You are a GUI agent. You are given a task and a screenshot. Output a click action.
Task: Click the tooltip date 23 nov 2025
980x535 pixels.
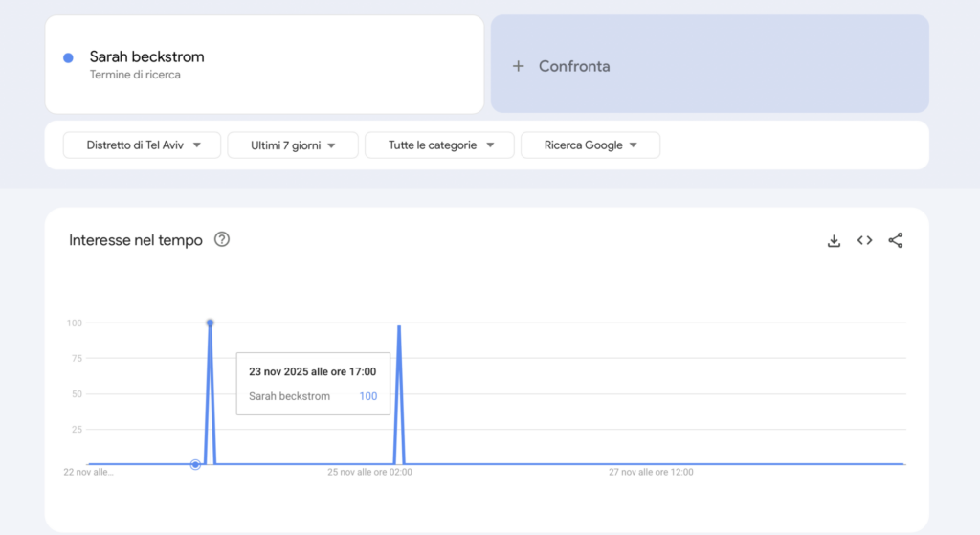[x=312, y=372]
